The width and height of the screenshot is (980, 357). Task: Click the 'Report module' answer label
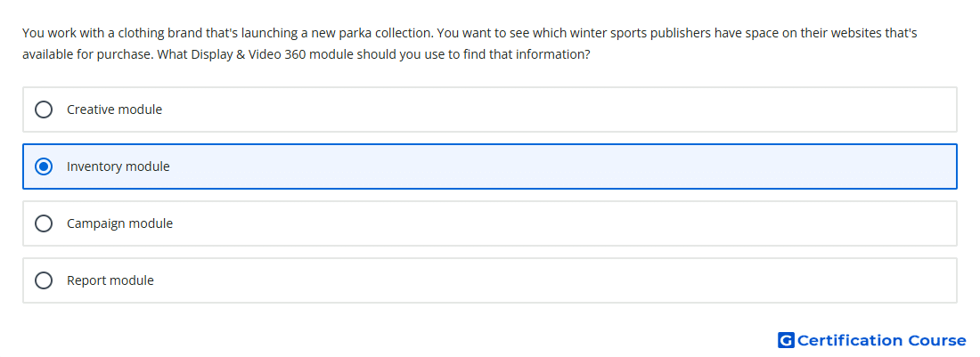click(110, 280)
